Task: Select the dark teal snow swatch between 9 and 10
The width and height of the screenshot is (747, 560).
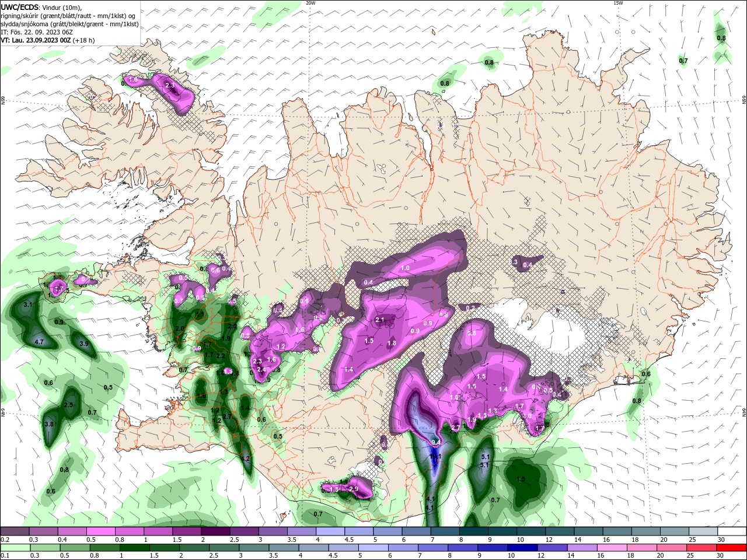Action: click(x=502, y=531)
